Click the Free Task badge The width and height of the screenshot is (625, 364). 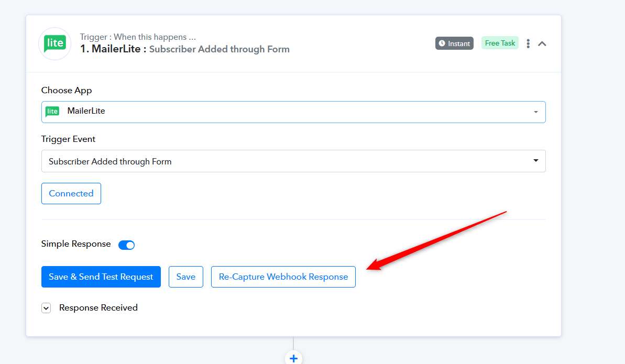tap(500, 43)
